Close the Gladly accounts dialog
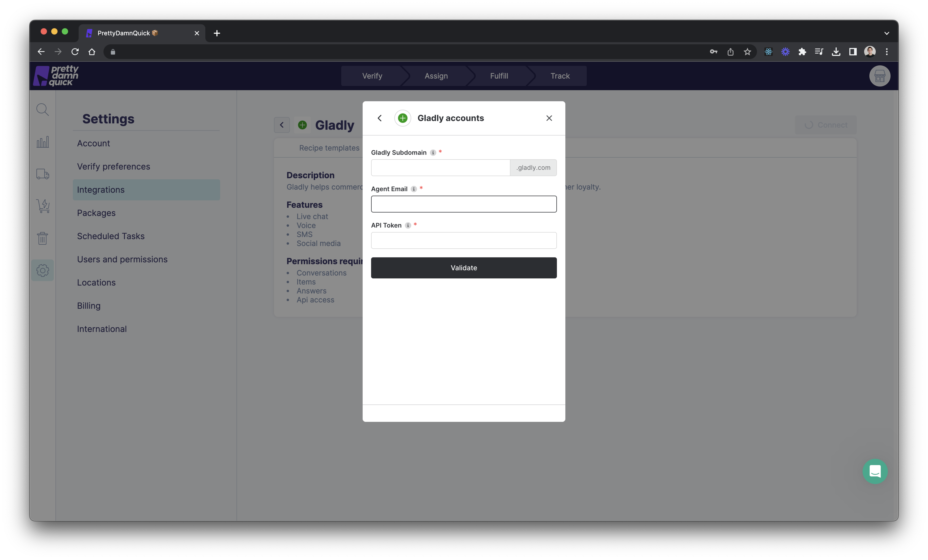The width and height of the screenshot is (928, 560). [x=549, y=118]
